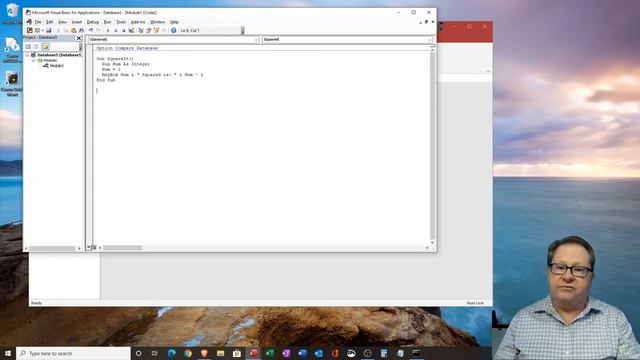Screen dimensions: 640x360
Task: Open the Insert menu
Action: [x=77, y=22]
